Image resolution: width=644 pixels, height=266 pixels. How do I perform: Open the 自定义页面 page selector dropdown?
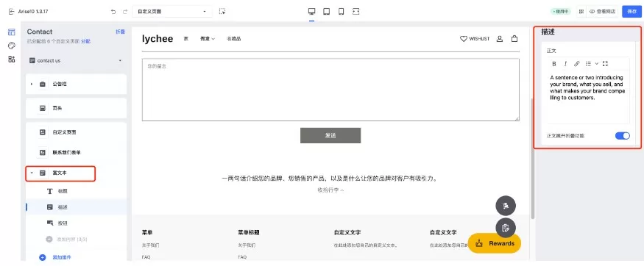(x=172, y=12)
